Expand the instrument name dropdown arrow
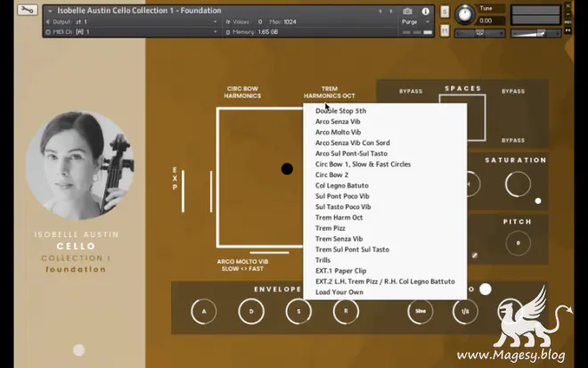Screen dimensions: 588x368 (x=50, y=11)
